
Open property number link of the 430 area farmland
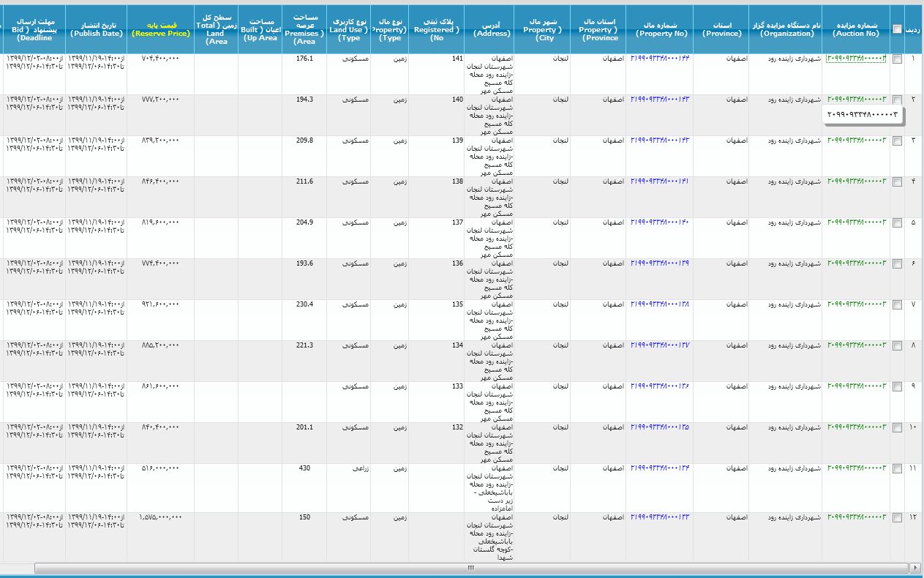(x=659, y=468)
